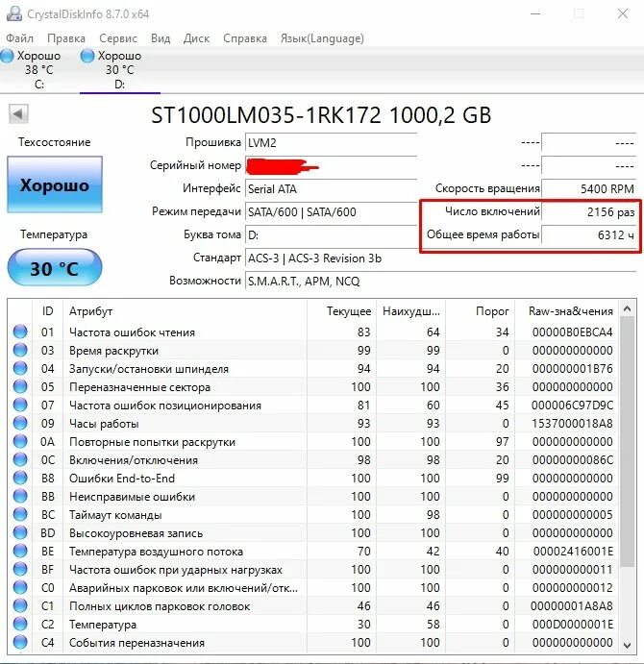Click status orb of attribute BB row

click(x=20, y=496)
